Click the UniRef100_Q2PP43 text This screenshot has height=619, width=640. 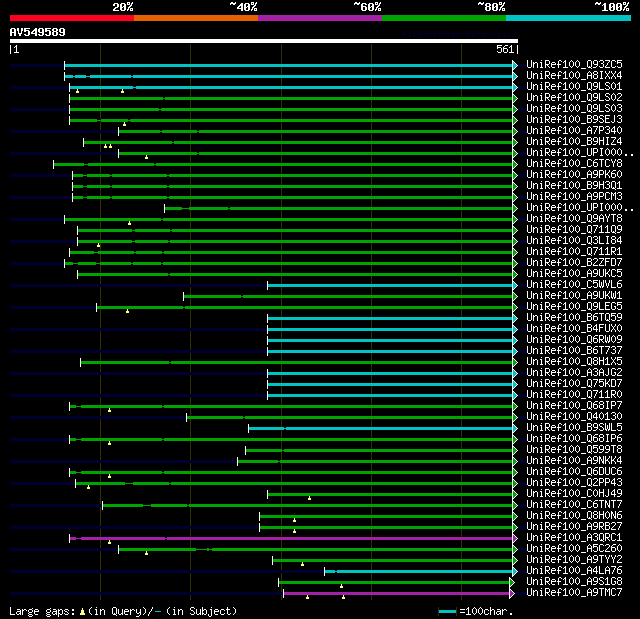click(574, 483)
